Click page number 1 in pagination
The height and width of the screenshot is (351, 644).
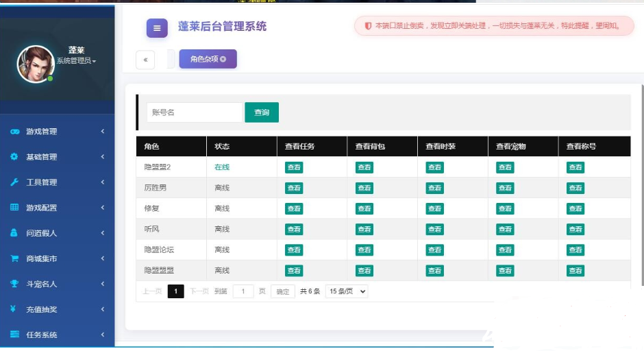176,291
